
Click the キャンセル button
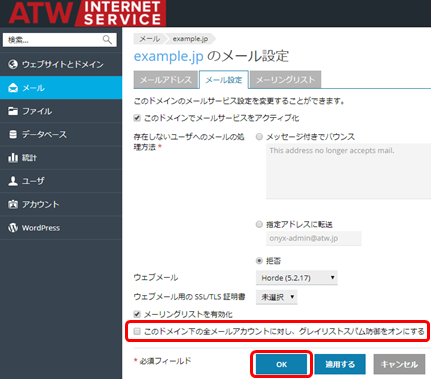pyautogui.click(x=399, y=364)
